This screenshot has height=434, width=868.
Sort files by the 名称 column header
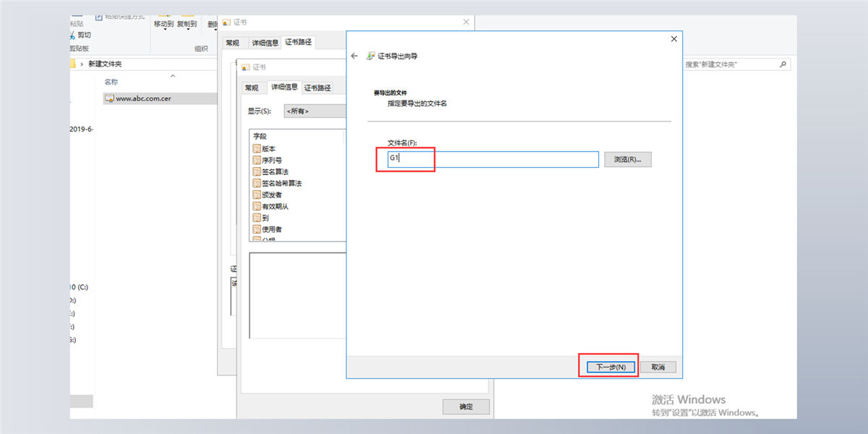111,82
